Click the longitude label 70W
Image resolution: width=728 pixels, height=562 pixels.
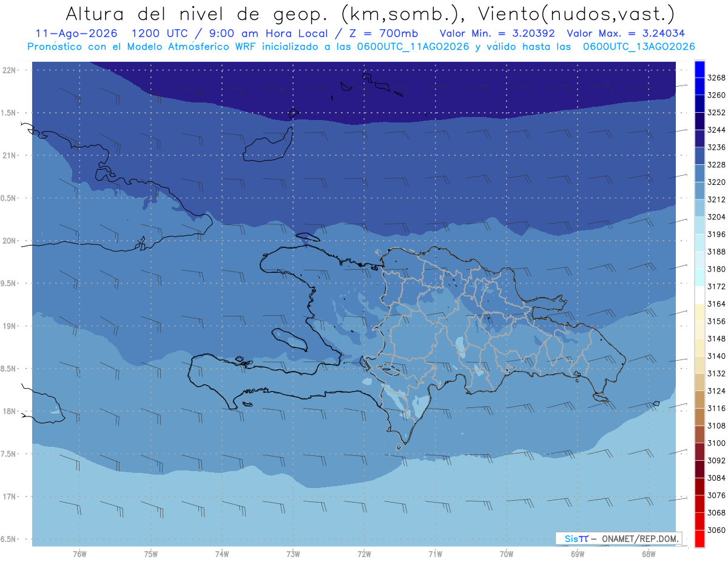point(507,554)
